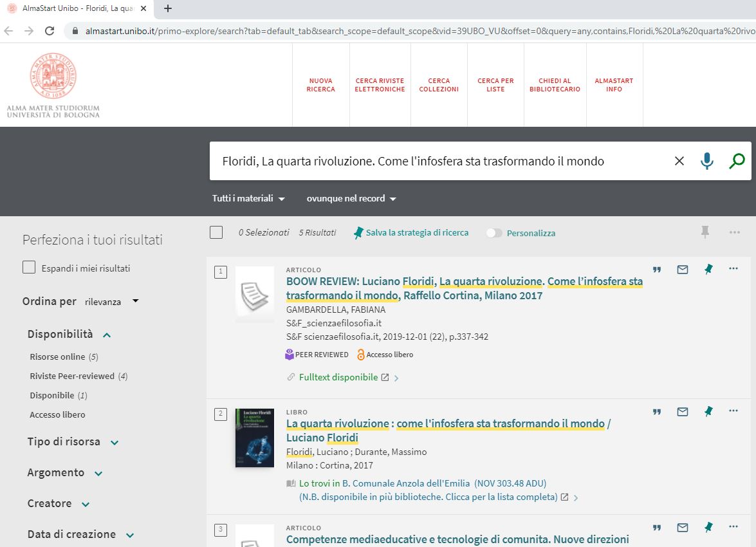
Task: Open a new browser tab
Action: tap(168, 8)
